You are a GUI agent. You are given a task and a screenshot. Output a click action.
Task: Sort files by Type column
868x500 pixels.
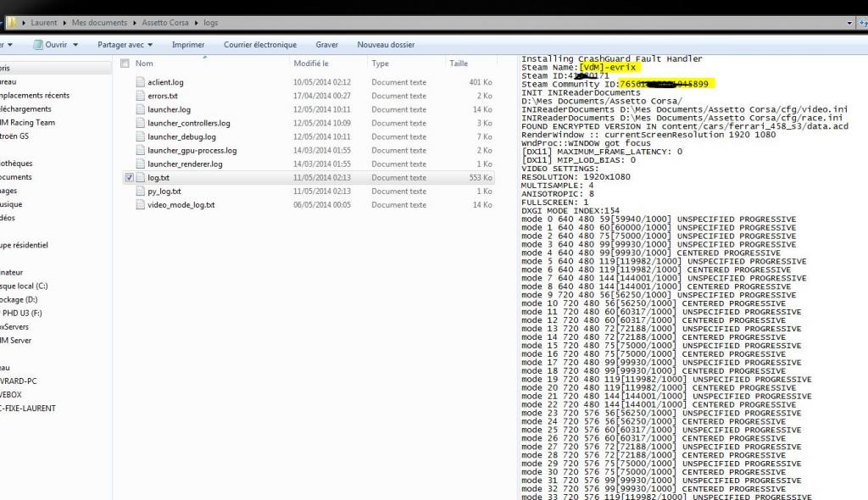coord(381,63)
